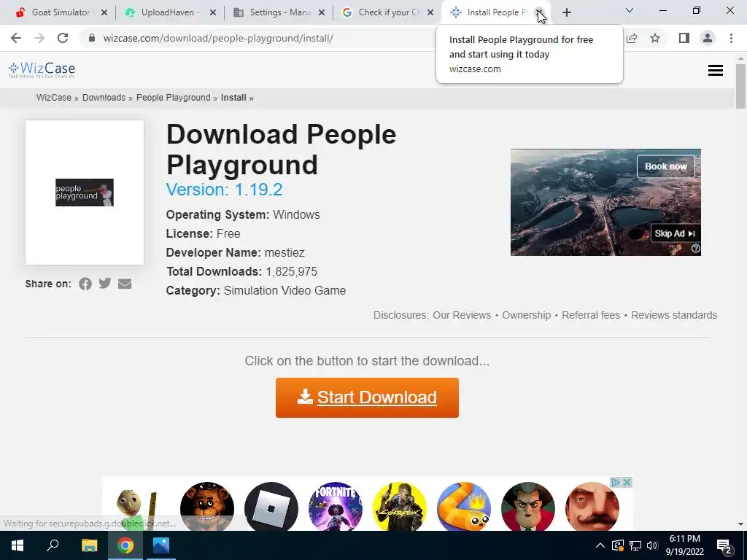Open the Our Reviews disclosure link
The height and width of the screenshot is (560, 747).
pos(462,315)
